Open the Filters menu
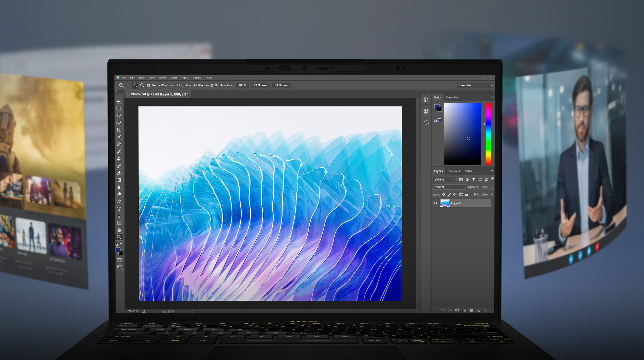 pyautogui.click(x=185, y=78)
